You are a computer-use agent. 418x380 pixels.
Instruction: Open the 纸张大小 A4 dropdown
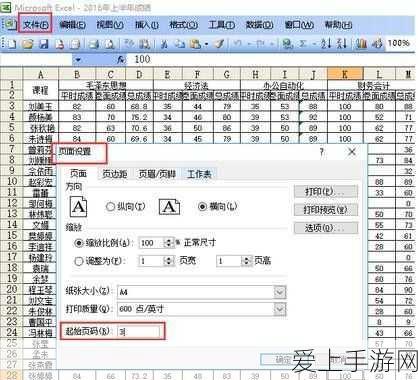coord(280,292)
